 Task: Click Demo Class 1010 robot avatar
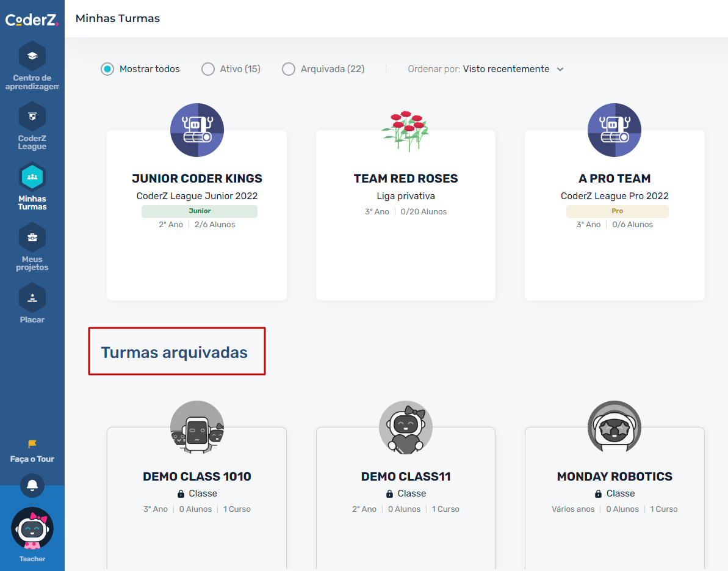coord(197,427)
